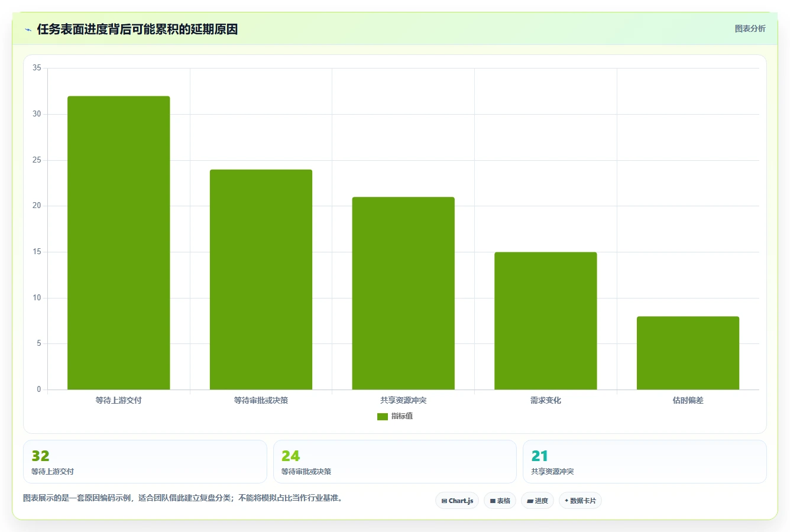The height and width of the screenshot is (532, 790).
Task: Click the lightning icon beside the chart title
Action: (x=28, y=30)
